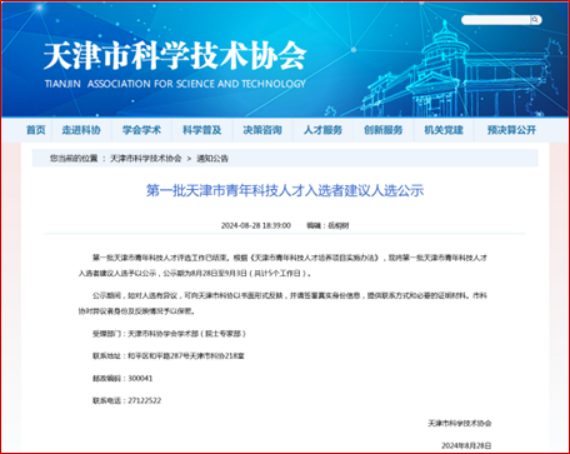Viewport: 570px width, 454px height.
Task: Open 创新服务 navigation item
Action: point(383,130)
